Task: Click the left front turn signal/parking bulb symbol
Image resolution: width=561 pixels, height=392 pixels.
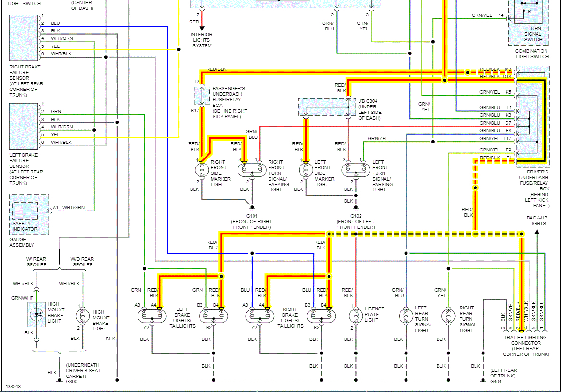Action: pyautogui.click(x=356, y=169)
